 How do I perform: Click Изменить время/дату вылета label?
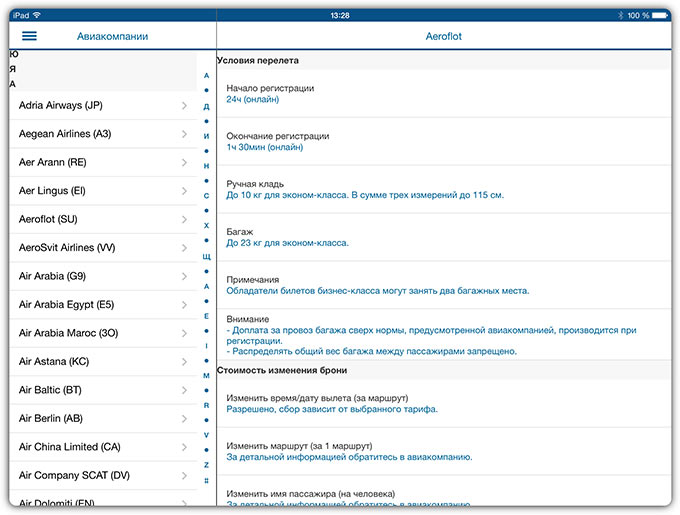click(317, 398)
